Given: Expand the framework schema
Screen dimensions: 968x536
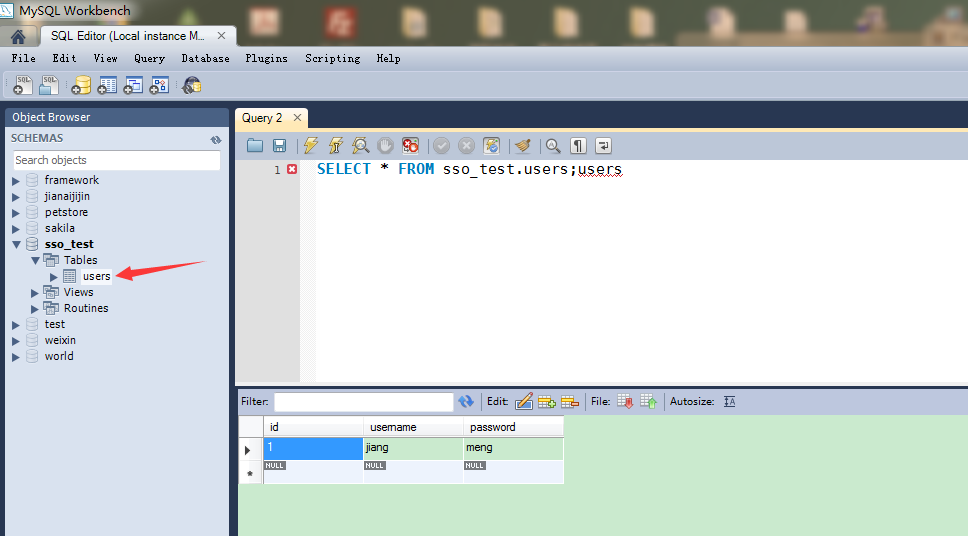Looking at the screenshot, I should [x=16, y=180].
